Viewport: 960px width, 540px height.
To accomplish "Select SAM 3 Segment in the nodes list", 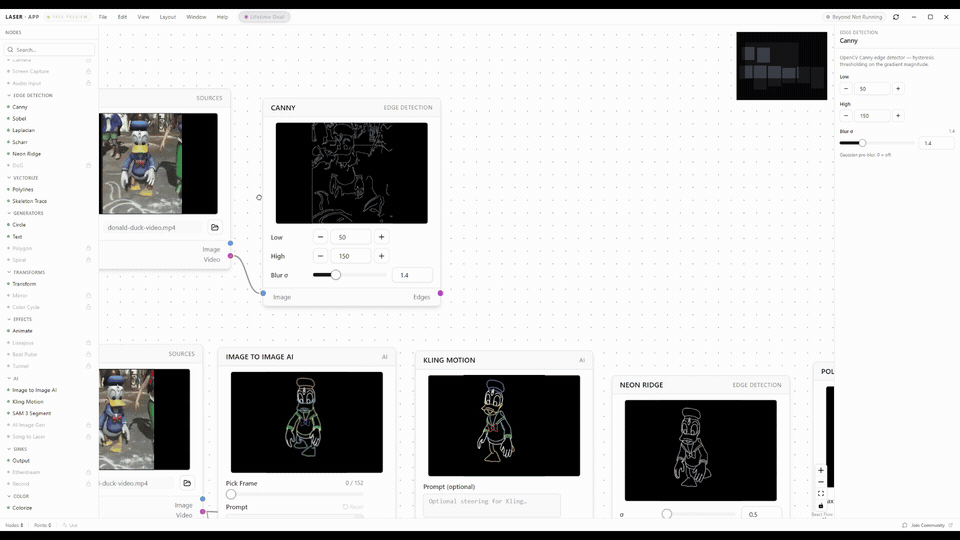I will [x=31, y=413].
